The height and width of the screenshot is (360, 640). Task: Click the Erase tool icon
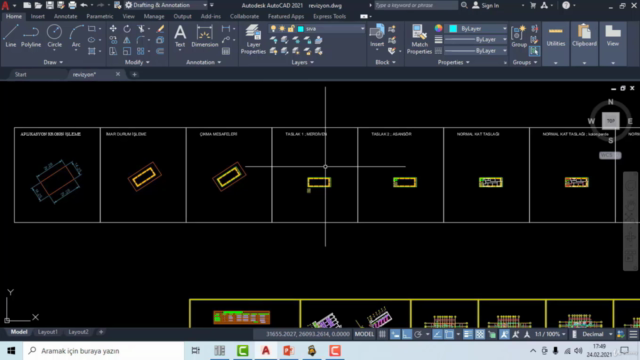pos(160,29)
